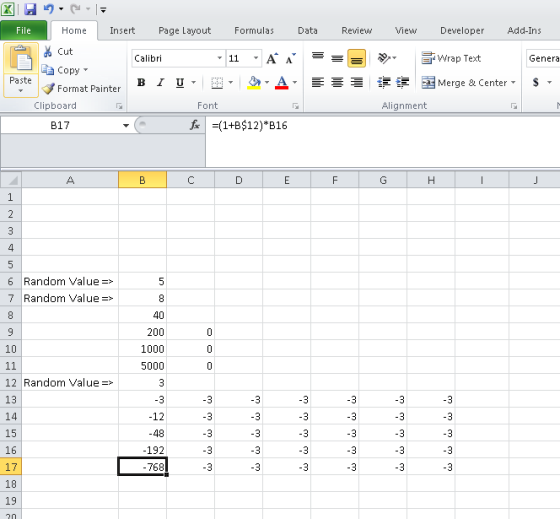Open the File tab
The height and width of the screenshot is (519, 560).
pyautogui.click(x=24, y=31)
